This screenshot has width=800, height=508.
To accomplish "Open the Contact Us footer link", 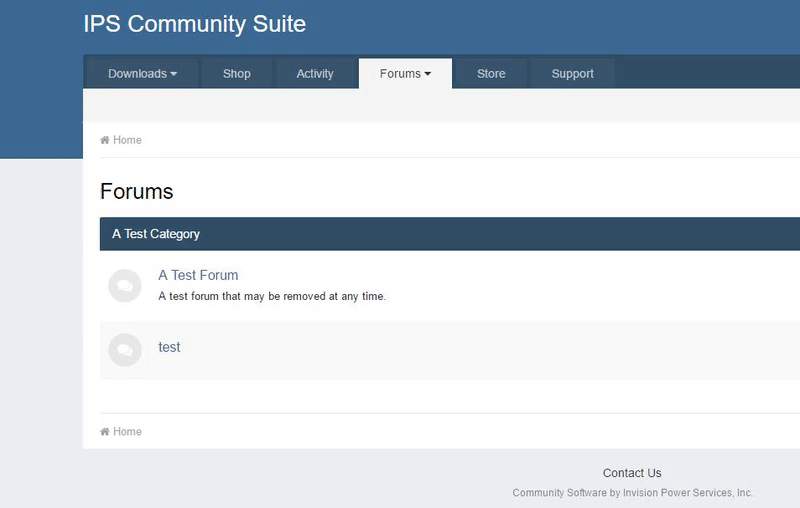I will [632, 473].
